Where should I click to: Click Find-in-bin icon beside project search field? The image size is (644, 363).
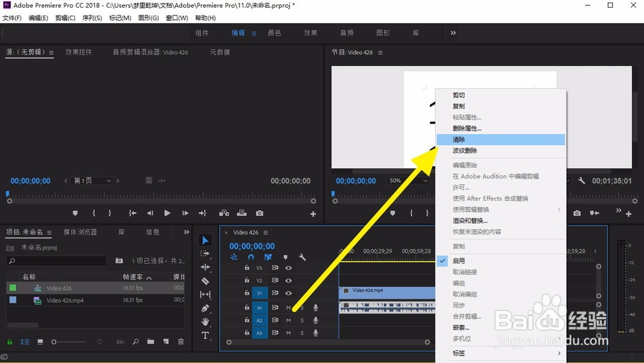coord(119,260)
